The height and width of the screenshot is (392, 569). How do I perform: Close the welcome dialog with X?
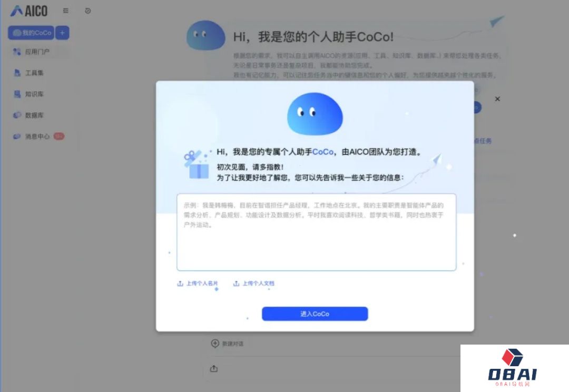click(x=497, y=99)
